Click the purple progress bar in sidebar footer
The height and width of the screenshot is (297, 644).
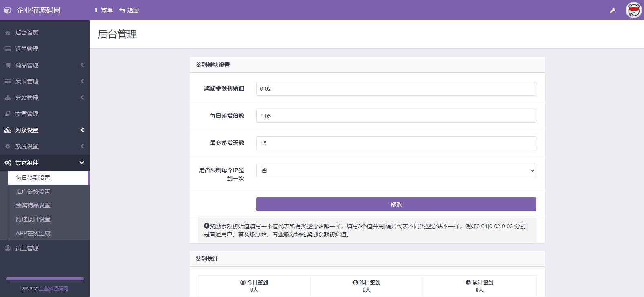click(x=45, y=279)
